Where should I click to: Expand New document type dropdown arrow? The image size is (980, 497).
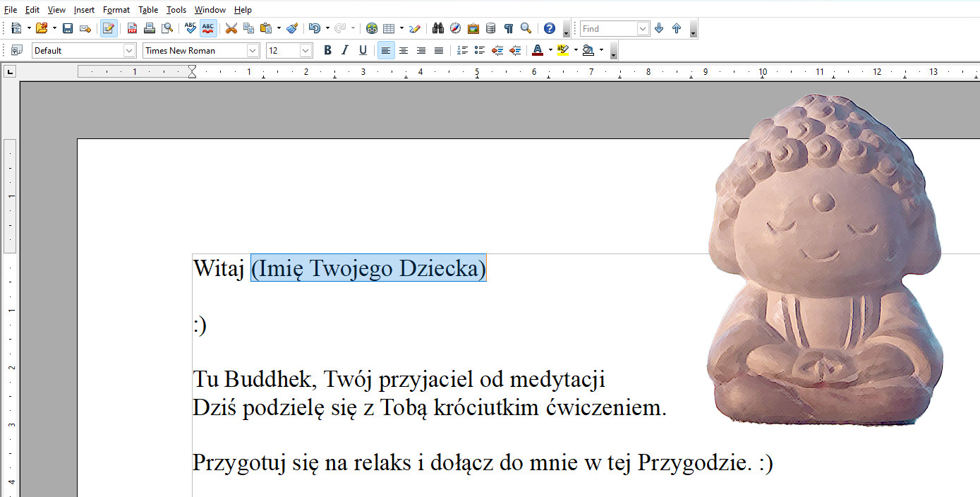[29, 28]
